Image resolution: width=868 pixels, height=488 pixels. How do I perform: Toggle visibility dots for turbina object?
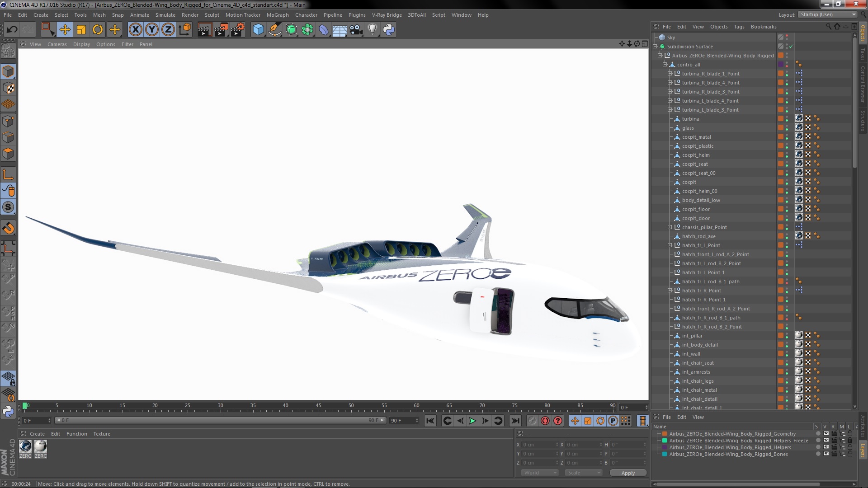click(x=787, y=119)
